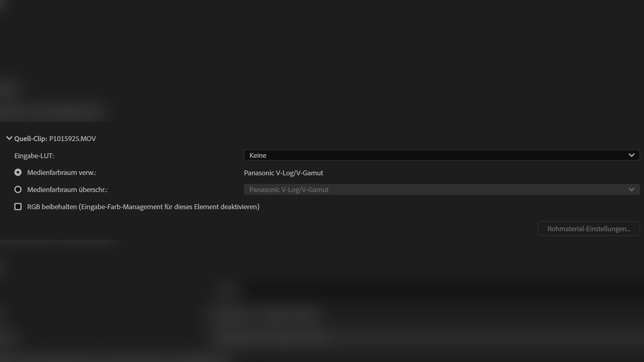Select the Medienfarbraum verw. radio button
Screen dimensions: 644x362
[x=18, y=172]
